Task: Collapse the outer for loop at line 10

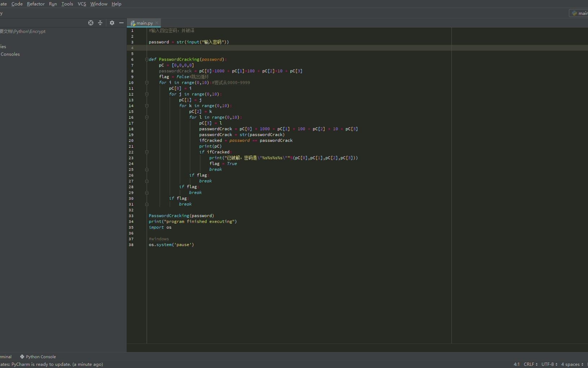Action: click(x=147, y=83)
